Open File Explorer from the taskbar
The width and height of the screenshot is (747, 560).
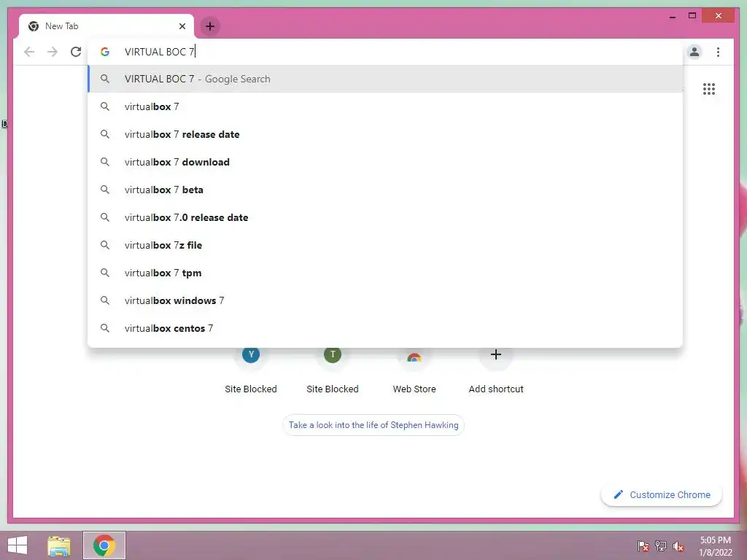59,545
